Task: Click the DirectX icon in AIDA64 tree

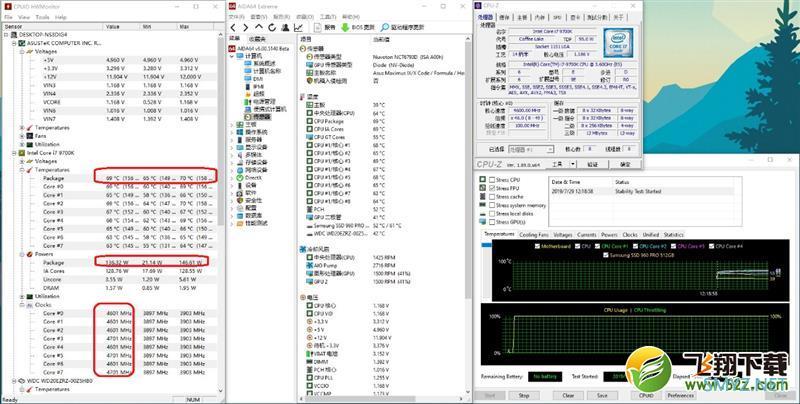Action: pos(240,178)
